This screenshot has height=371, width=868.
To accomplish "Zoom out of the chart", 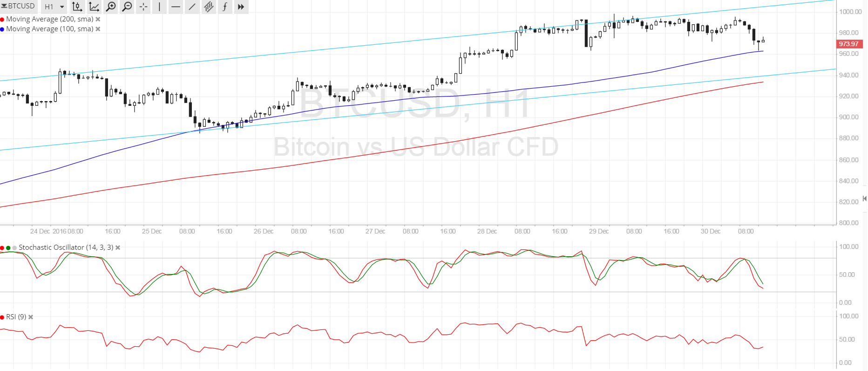I will (x=127, y=7).
